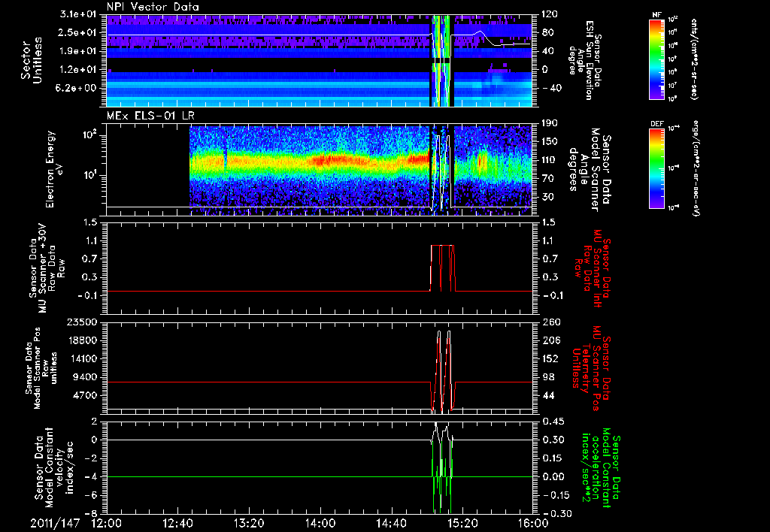Click the 44 telemetry position tick label

tap(548, 395)
